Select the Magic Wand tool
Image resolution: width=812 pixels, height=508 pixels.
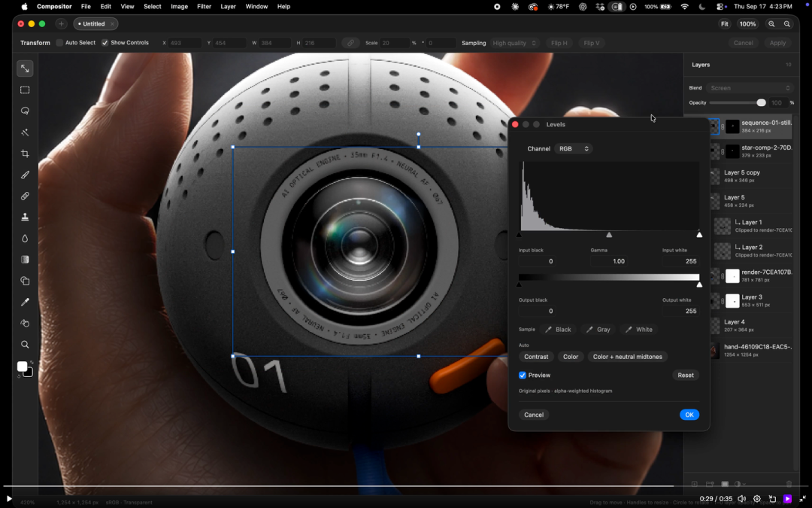point(25,132)
